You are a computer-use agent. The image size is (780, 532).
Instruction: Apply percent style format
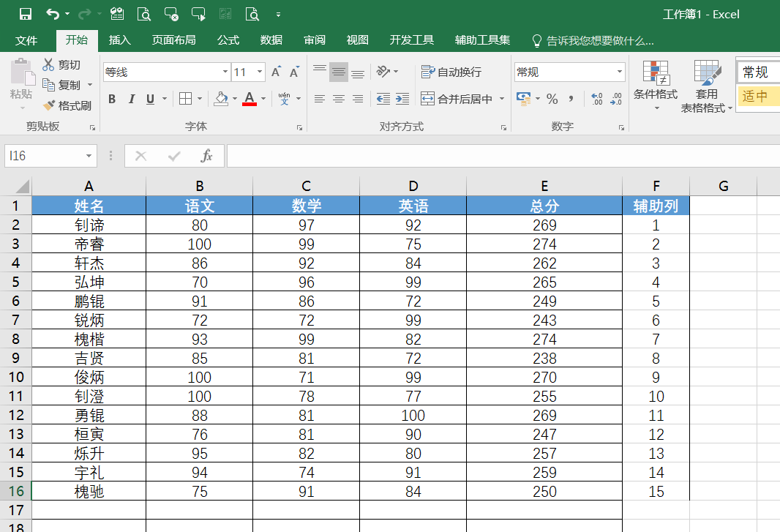click(x=552, y=99)
